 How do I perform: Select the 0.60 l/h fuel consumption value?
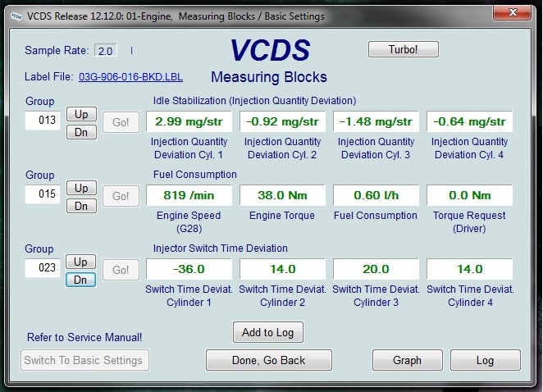[x=376, y=195]
